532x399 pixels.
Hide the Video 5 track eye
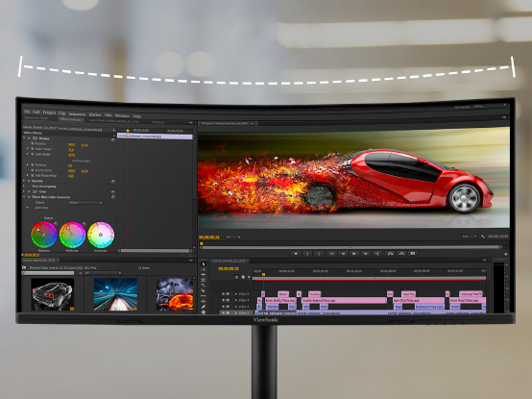tap(223, 294)
